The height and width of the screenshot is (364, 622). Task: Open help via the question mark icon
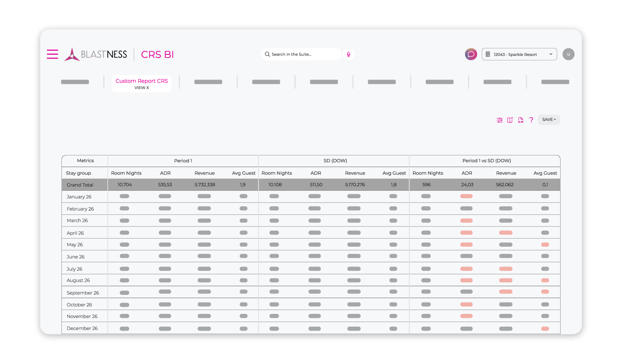click(531, 120)
